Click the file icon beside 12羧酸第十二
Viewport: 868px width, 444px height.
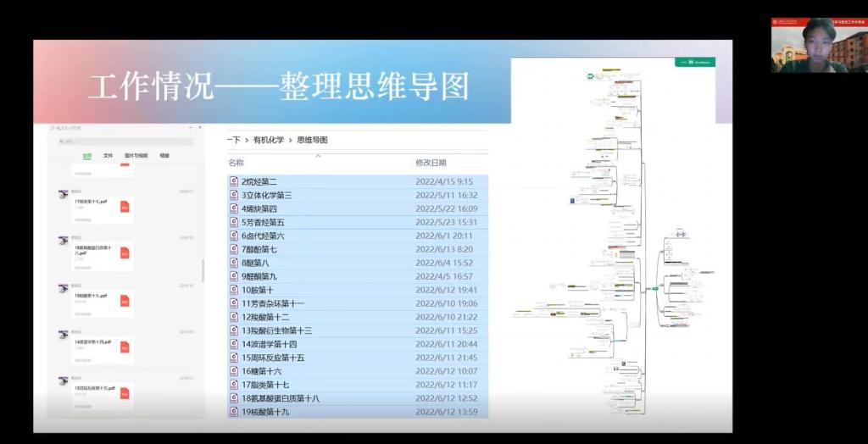234,317
